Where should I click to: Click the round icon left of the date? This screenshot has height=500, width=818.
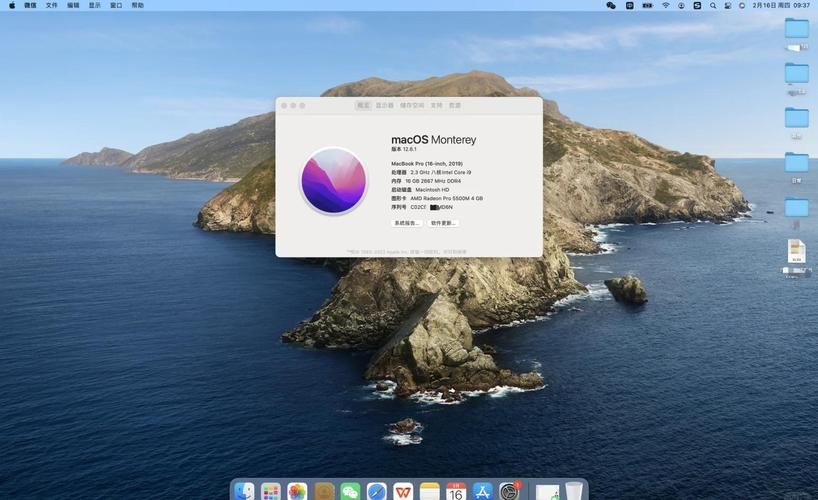[742, 5]
